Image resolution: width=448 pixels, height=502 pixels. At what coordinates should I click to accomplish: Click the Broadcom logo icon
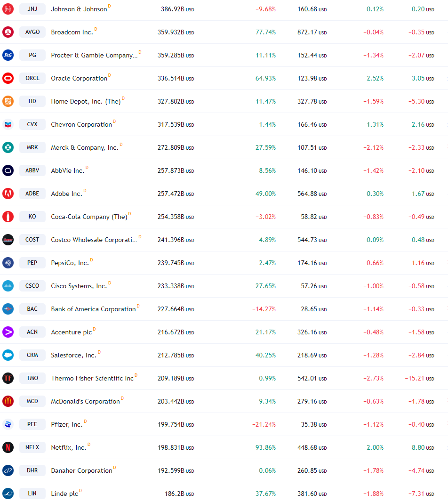click(8, 32)
